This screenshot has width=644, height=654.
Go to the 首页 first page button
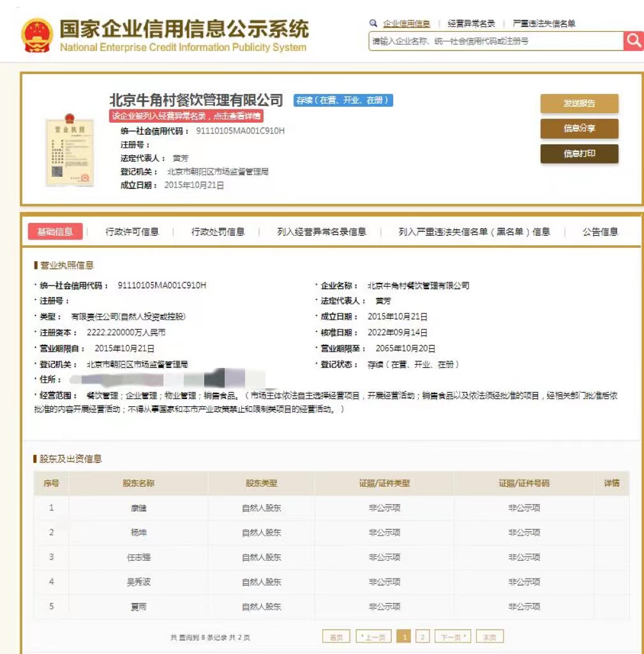tap(336, 637)
